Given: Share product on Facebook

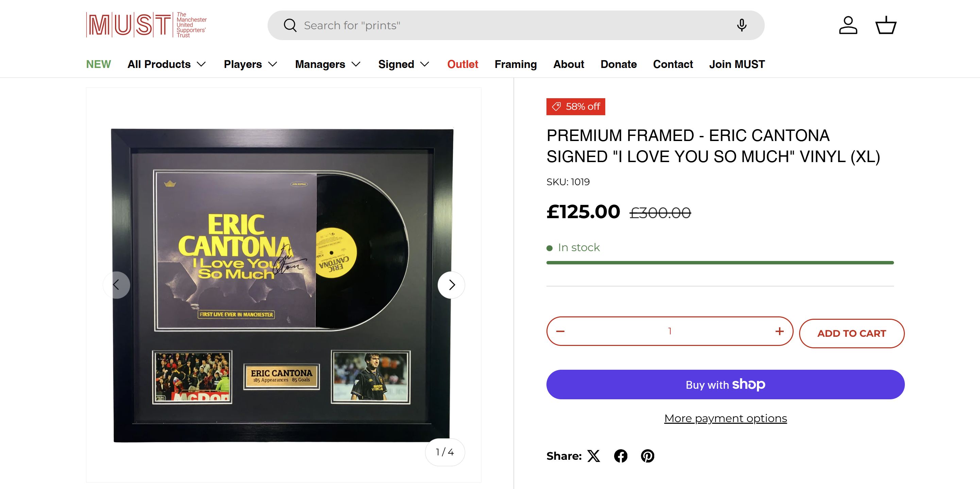Looking at the screenshot, I should [x=621, y=456].
